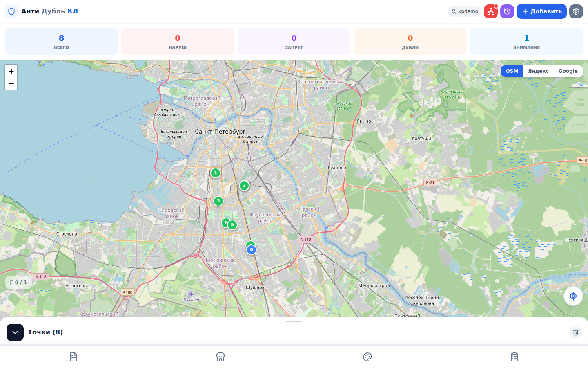Grab the bottom panel drag handle

pos(294,321)
